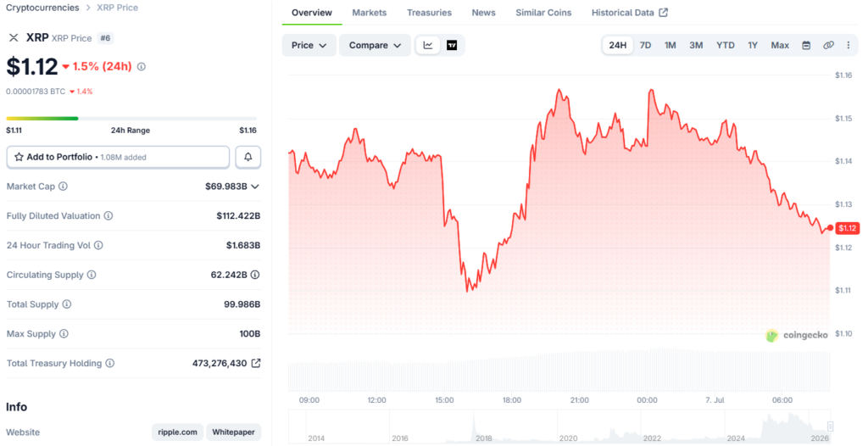Click the 1.08M added text
Viewport: 868px width, 446px height.
pos(124,158)
